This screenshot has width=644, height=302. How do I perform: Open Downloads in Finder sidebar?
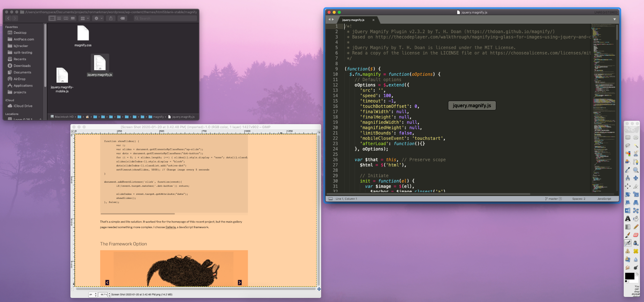point(22,66)
